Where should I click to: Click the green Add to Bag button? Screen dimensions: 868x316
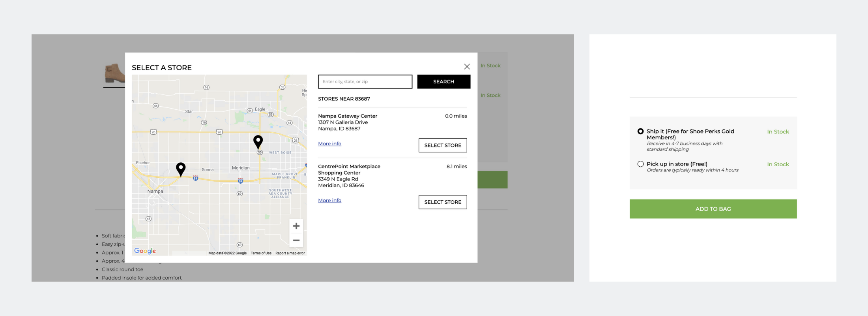click(713, 209)
